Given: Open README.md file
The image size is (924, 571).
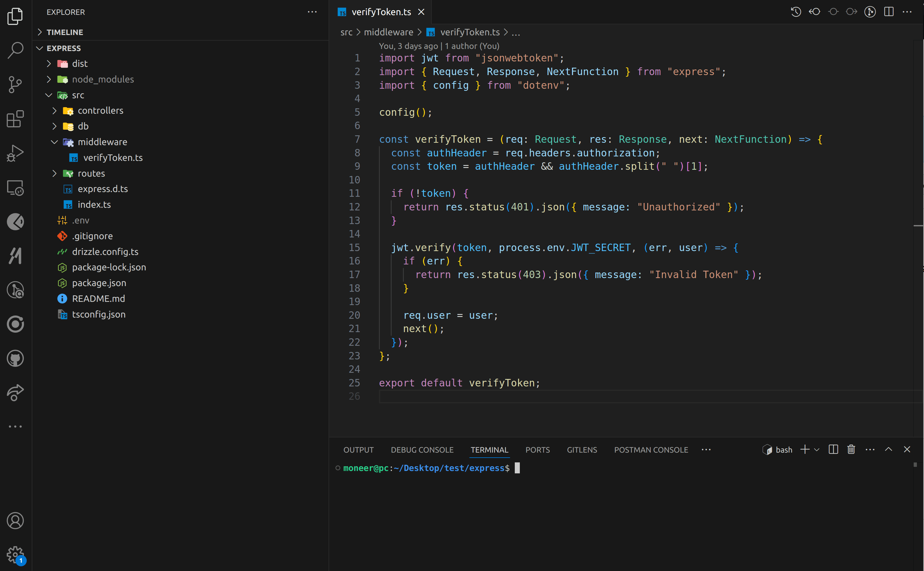Looking at the screenshot, I should pos(180,299).
